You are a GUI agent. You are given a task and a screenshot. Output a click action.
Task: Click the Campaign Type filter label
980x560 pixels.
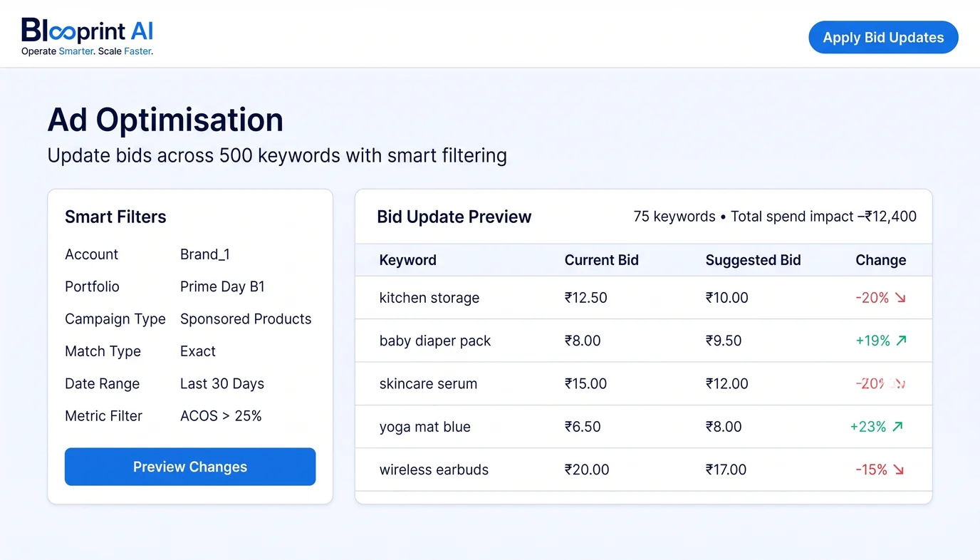tap(115, 319)
